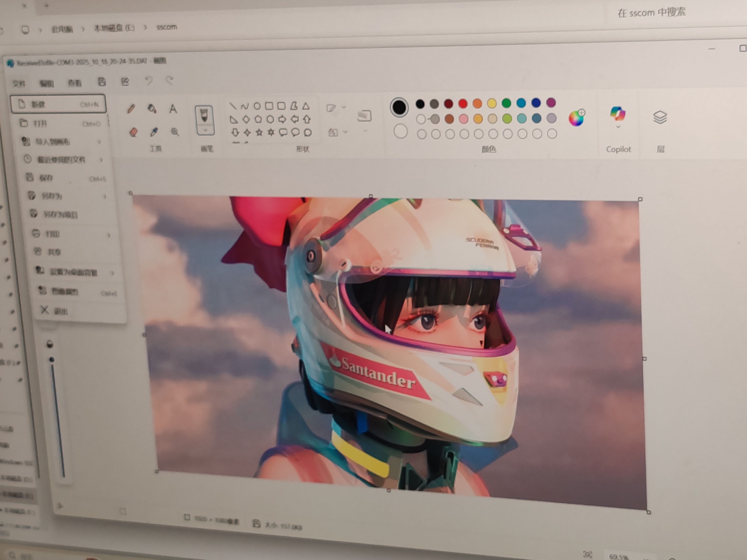Expand the 打印 submenu arrow
Image resolution: width=747 pixels, height=560 pixels.
pos(109,235)
